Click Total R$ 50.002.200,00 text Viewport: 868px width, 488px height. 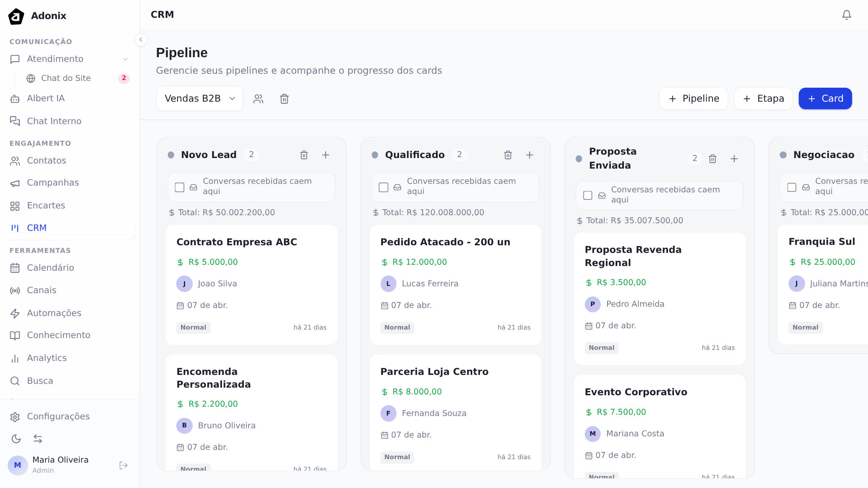coord(226,213)
